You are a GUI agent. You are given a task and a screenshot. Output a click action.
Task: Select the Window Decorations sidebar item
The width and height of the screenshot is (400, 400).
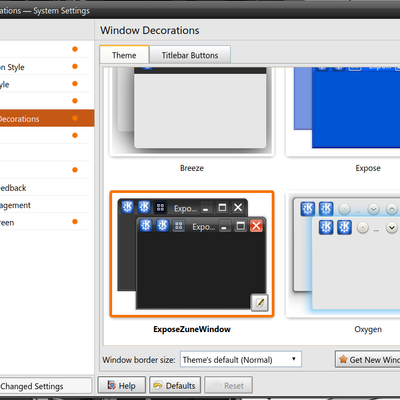(x=47, y=118)
